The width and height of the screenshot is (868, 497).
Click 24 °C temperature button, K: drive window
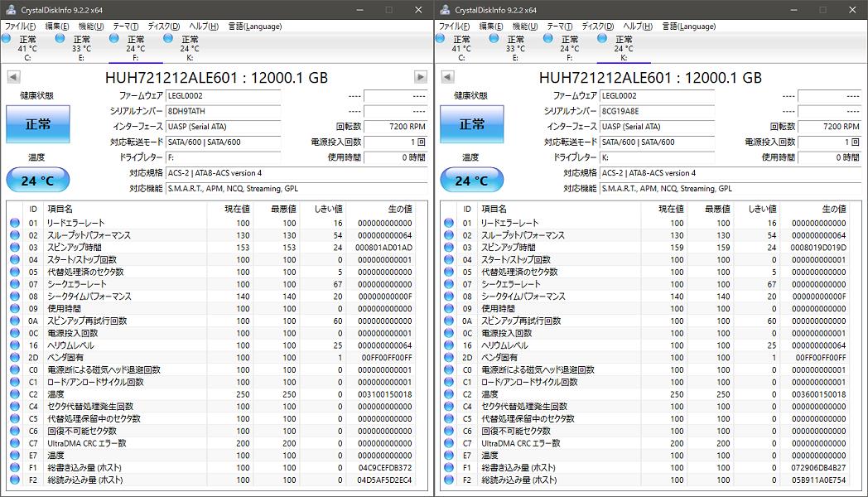pos(471,181)
